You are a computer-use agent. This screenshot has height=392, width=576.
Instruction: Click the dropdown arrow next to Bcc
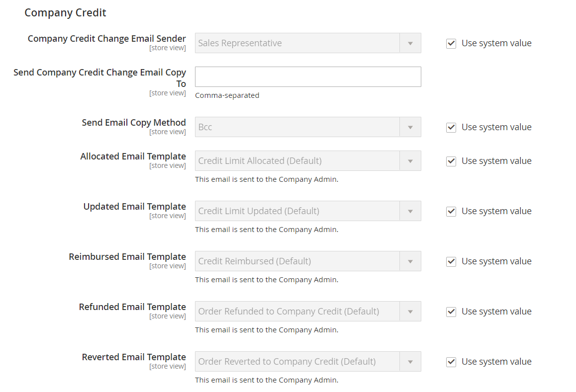click(410, 127)
